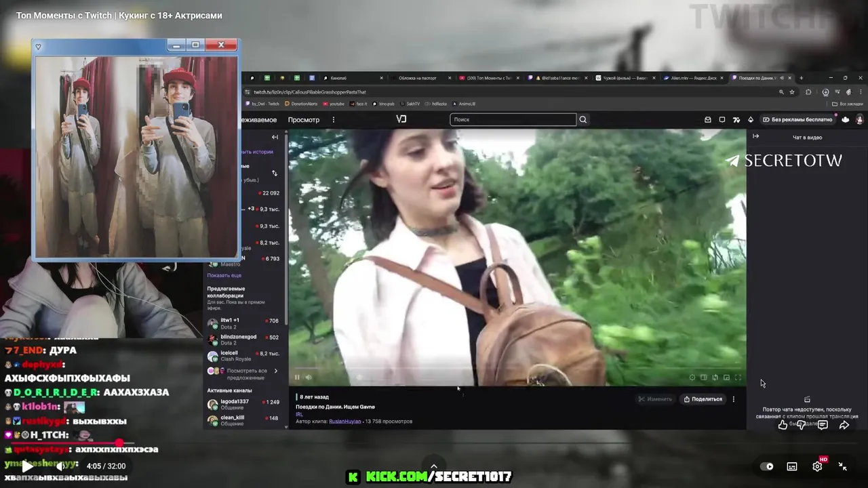This screenshot has width=868, height=488.
Task: Pause the Twitch clip player
Action: pyautogui.click(x=297, y=378)
